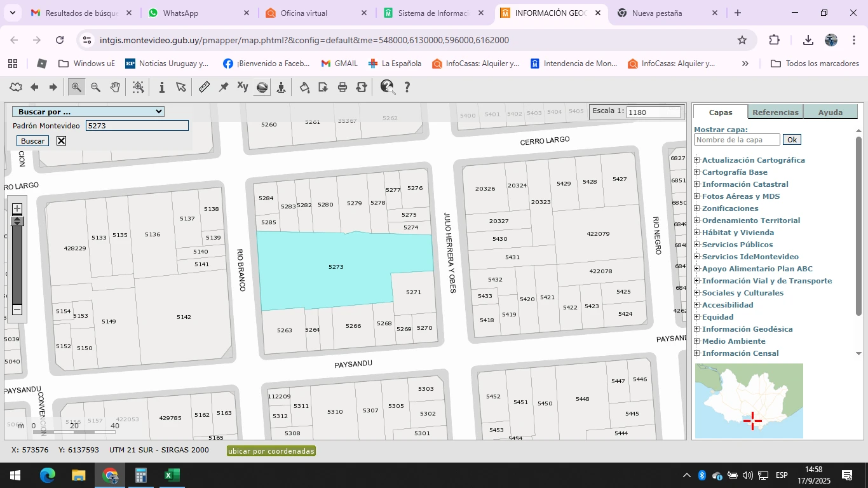Click 'ubicar por coordenadas' button
Screen dimensions: 868x488
click(271, 451)
